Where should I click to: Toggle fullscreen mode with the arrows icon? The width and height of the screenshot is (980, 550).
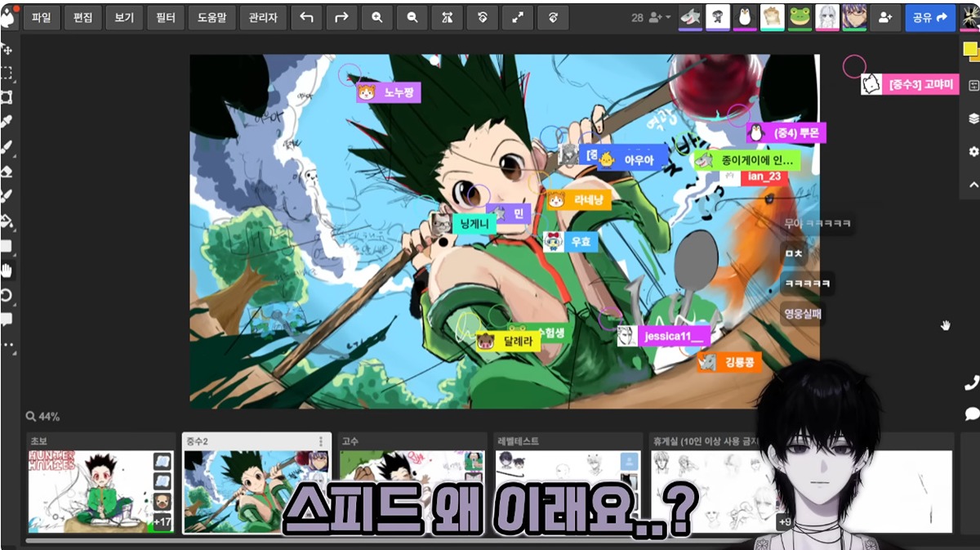coord(518,17)
